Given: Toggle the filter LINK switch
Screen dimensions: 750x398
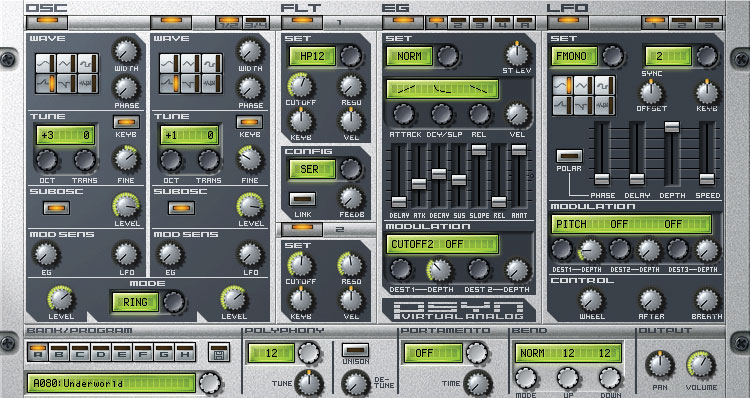Looking at the screenshot, I should click(302, 199).
